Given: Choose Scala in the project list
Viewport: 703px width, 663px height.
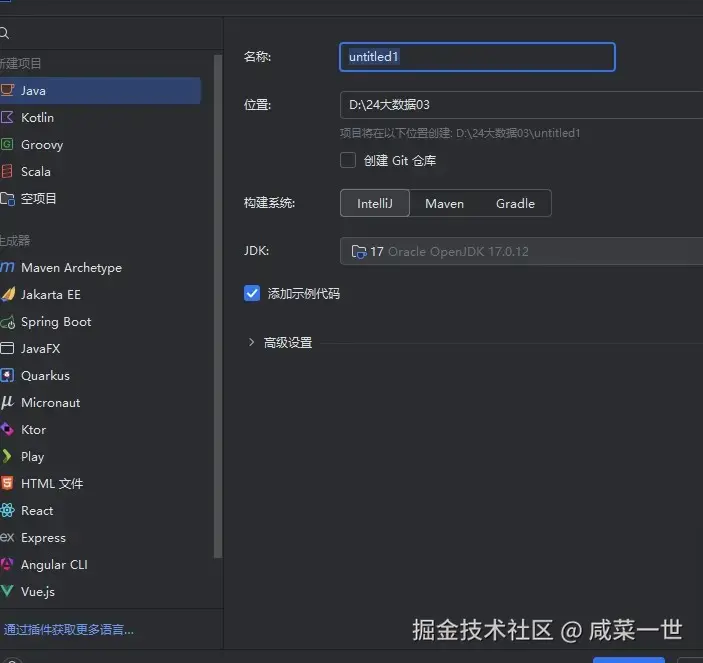Looking at the screenshot, I should click(x=100, y=171).
